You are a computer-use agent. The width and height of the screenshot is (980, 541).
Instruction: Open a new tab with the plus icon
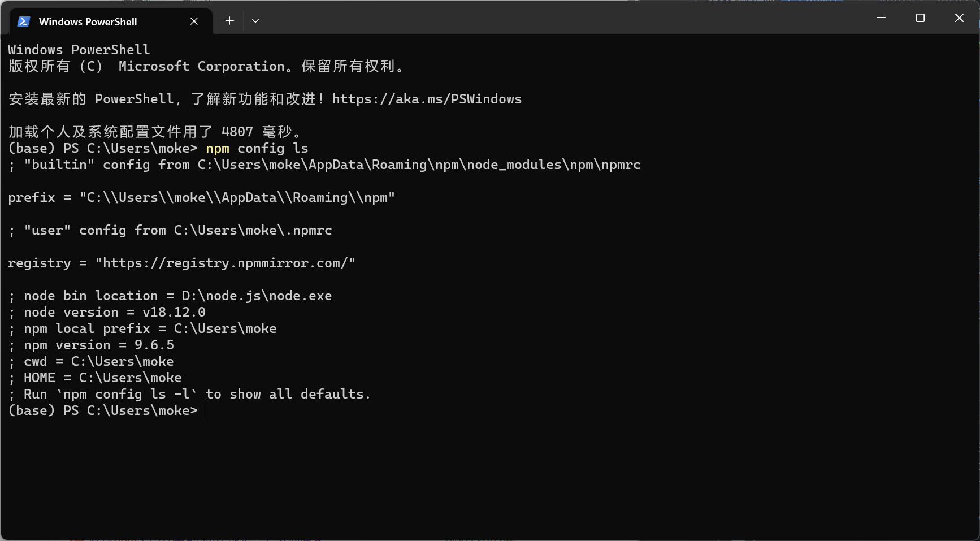click(x=229, y=21)
